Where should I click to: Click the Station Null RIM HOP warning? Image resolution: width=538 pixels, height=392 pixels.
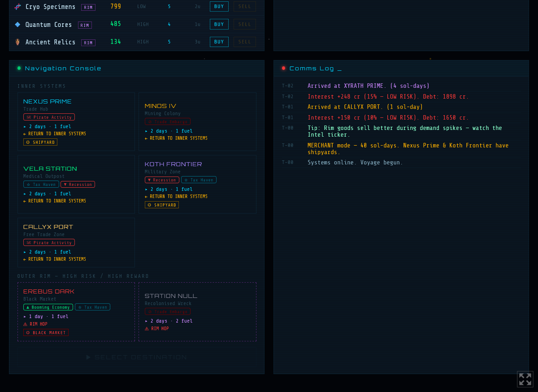coord(157,329)
